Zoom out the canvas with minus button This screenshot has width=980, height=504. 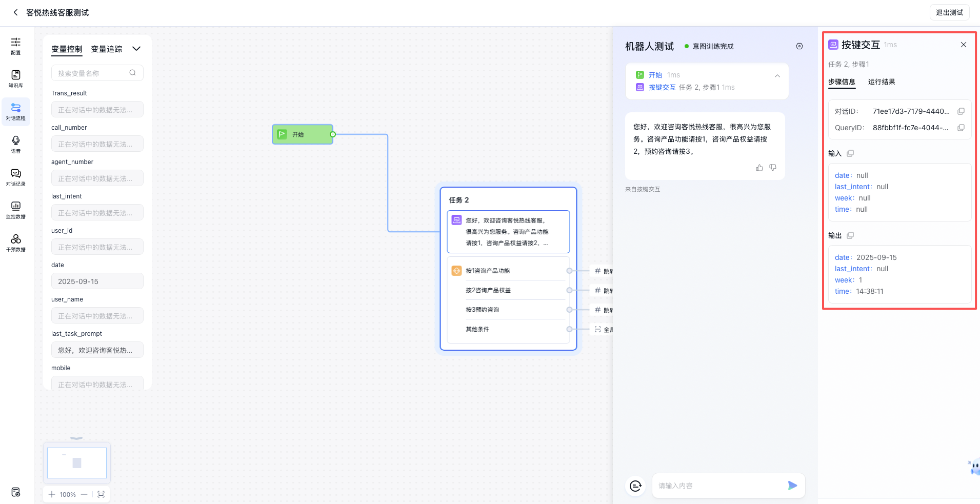[84, 494]
